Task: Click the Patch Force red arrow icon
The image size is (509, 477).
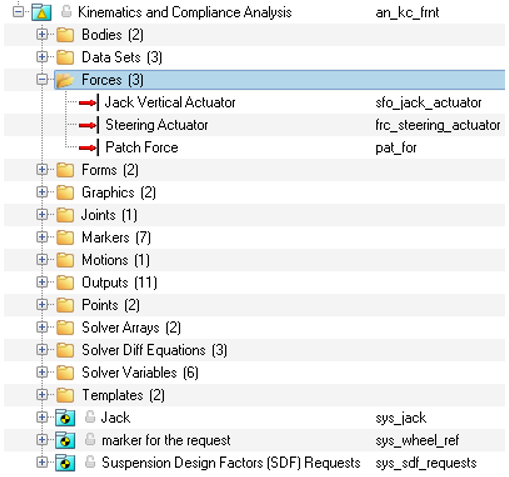Action: point(89,148)
